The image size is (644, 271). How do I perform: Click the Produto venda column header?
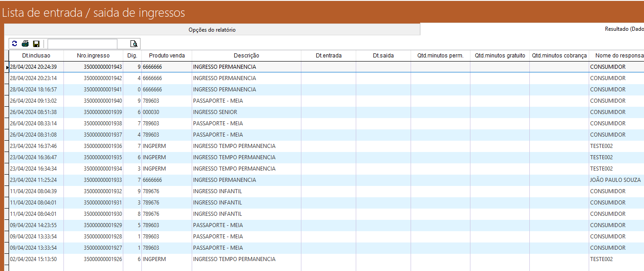click(167, 56)
